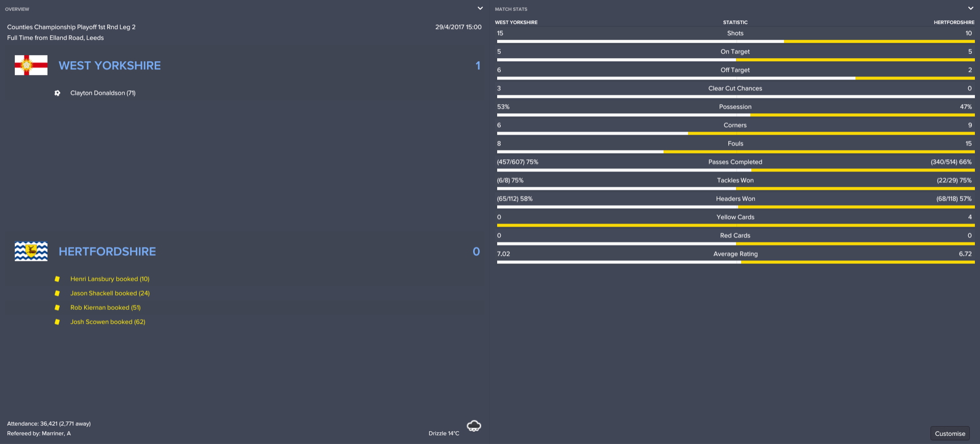The height and width of the screenshot is (444, 980).
Task: Open the West Yorkshire team name link
Action: [110, 66]
